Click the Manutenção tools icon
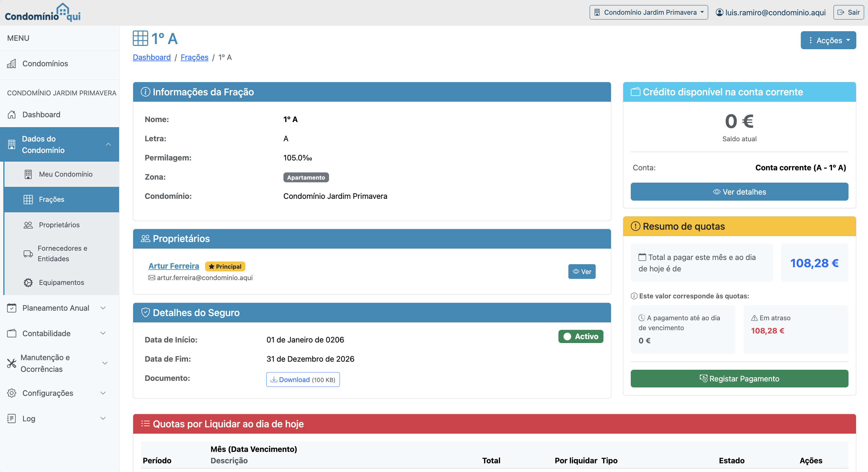This screenshot has width=868, height=472. 11,363
